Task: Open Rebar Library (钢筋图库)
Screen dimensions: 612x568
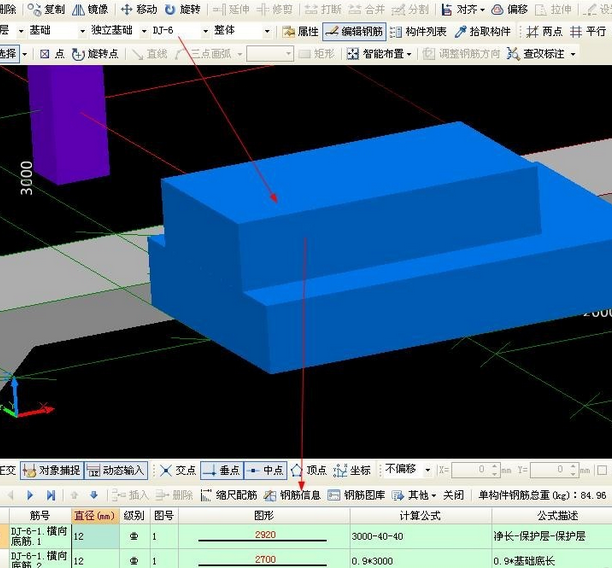Action: tap(356, 495)
